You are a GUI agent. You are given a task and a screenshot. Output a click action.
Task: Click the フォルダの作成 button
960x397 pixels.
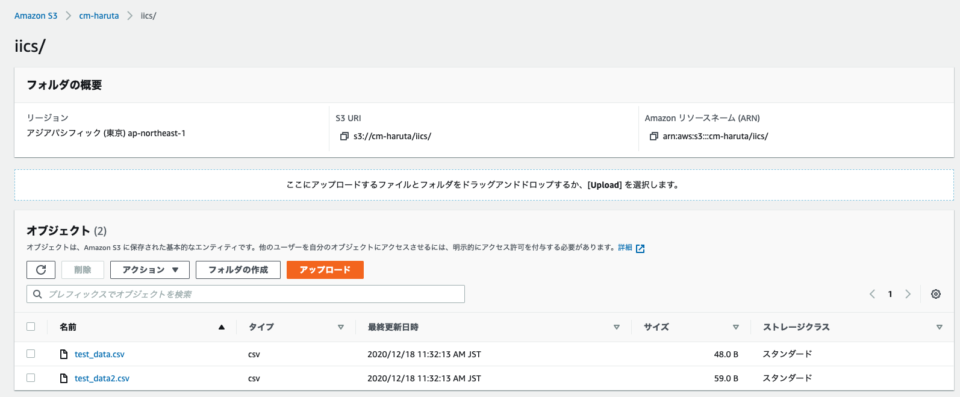click(238, 270)
